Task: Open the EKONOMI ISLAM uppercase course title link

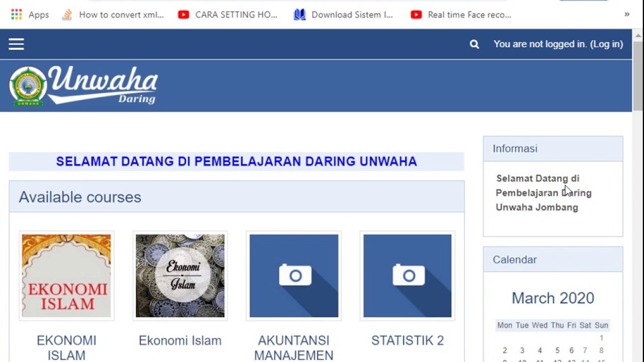Action: [x=66, y=348]
